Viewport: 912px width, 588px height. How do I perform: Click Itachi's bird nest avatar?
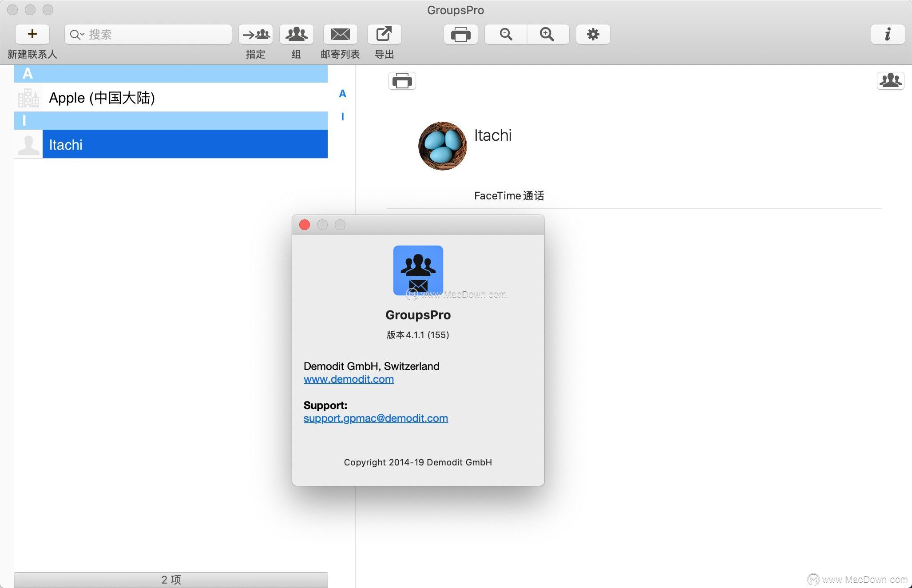(x=442, y=146)
